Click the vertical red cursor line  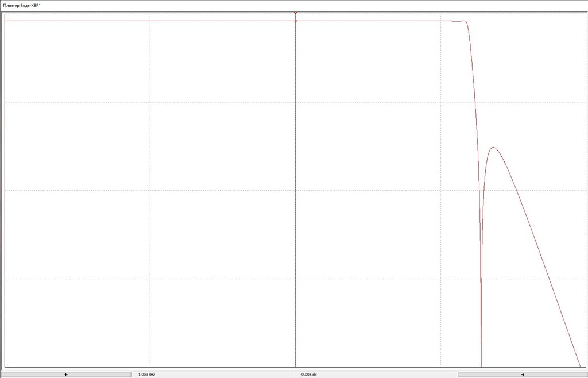(296, 187)
